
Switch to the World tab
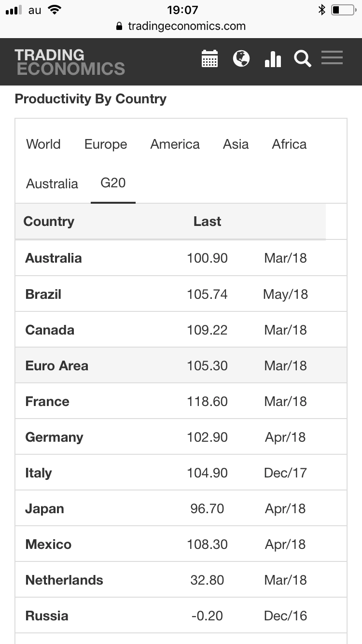tap(43, 144)
